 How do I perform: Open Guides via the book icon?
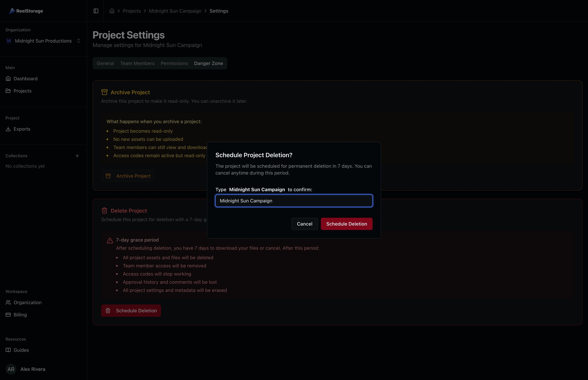point(8,350)
